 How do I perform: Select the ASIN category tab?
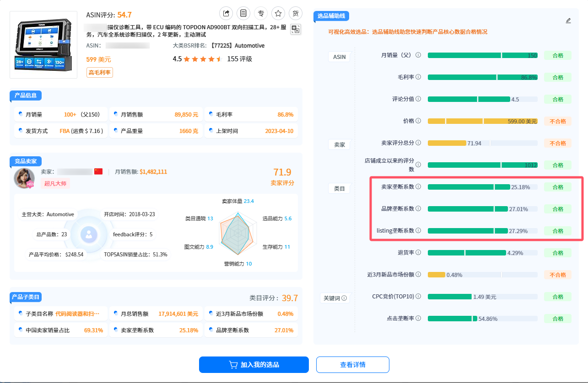(x=339, y=57)
